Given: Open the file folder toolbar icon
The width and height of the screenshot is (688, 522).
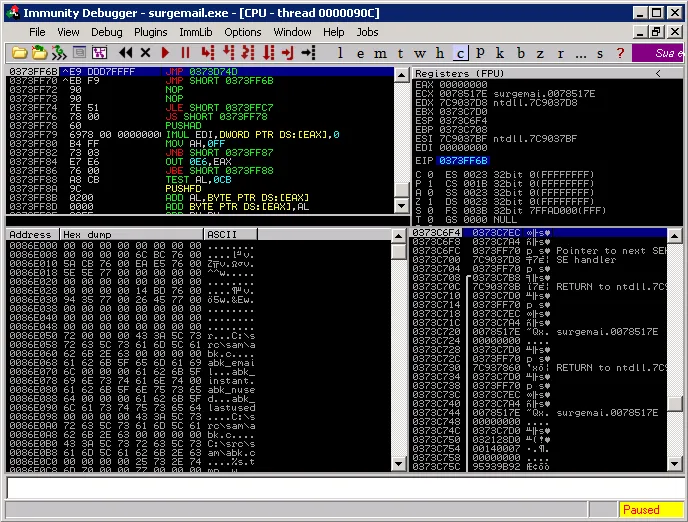Looking at the screenshot, I should (19, 52).
